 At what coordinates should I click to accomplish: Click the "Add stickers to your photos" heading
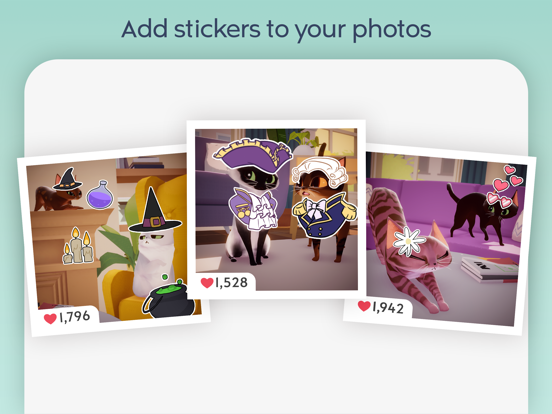(x=276, y=29)
